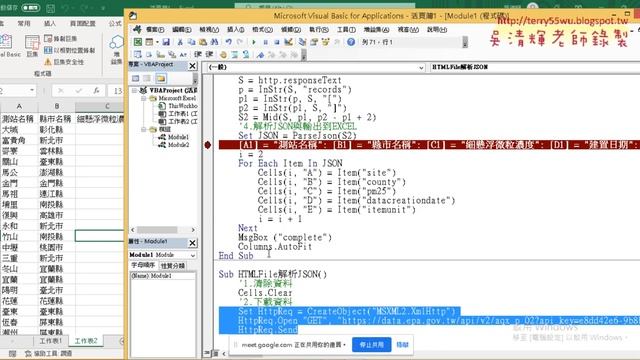Open the Excel Name Box dropdown arrow
640x360 pixels.
point(32,90)
